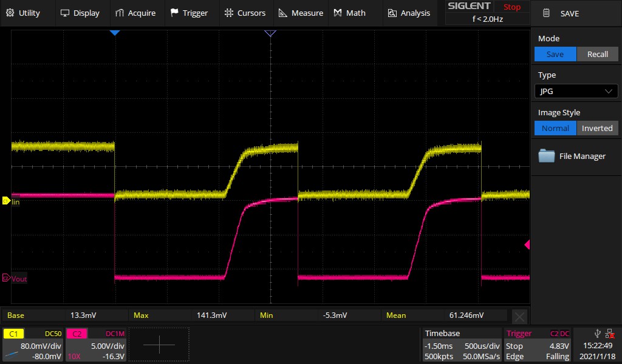This screenshot has height=364, width=622.
Task: Click the network disconnected status icon
Action: 610,334
